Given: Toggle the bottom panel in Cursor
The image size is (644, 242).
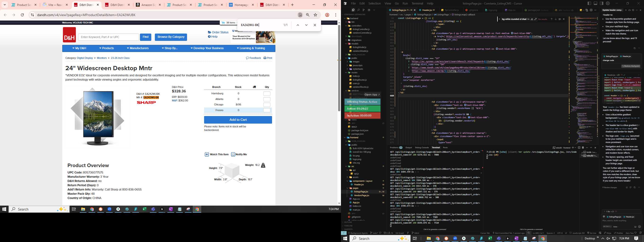Looking at the screenshot, I should (x=595, y=4).
